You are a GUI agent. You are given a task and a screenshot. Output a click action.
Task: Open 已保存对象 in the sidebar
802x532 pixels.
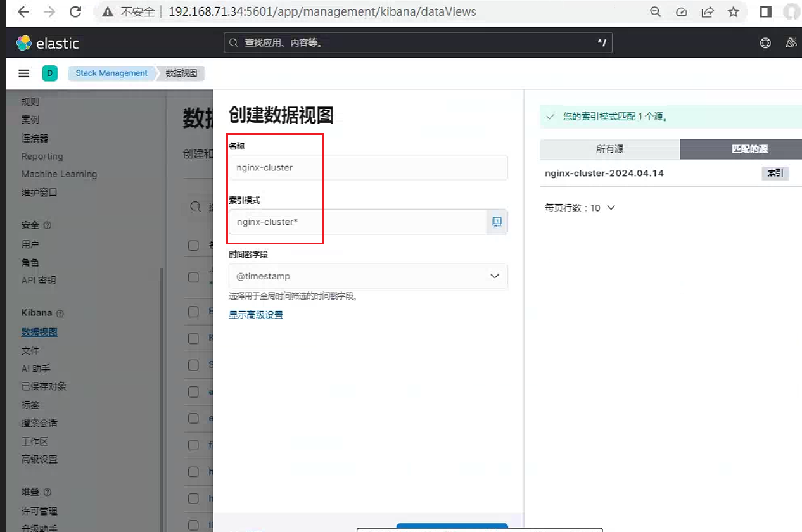tap(44, 386)
